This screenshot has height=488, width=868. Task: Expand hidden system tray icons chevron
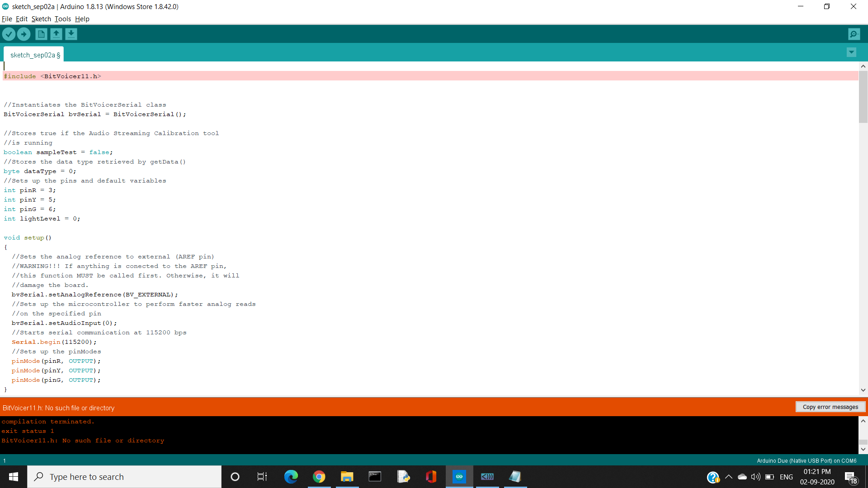click(728, 476)
